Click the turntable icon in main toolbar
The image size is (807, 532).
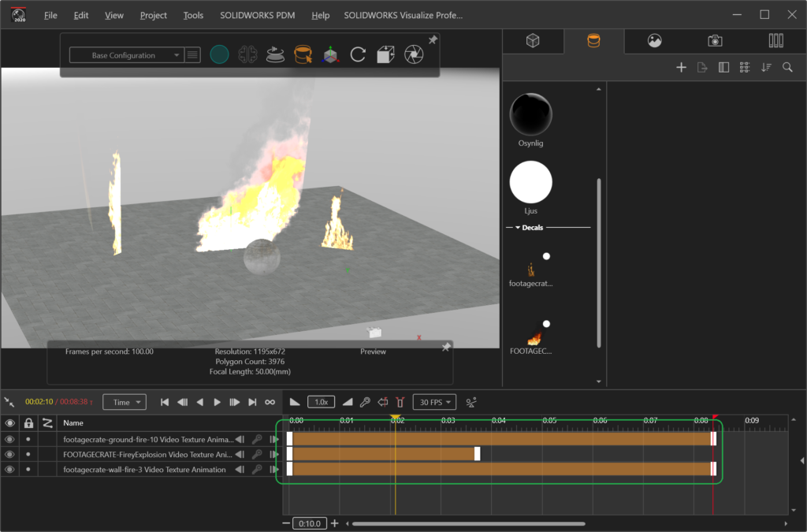pyautogui.click(x=275, y=54)
